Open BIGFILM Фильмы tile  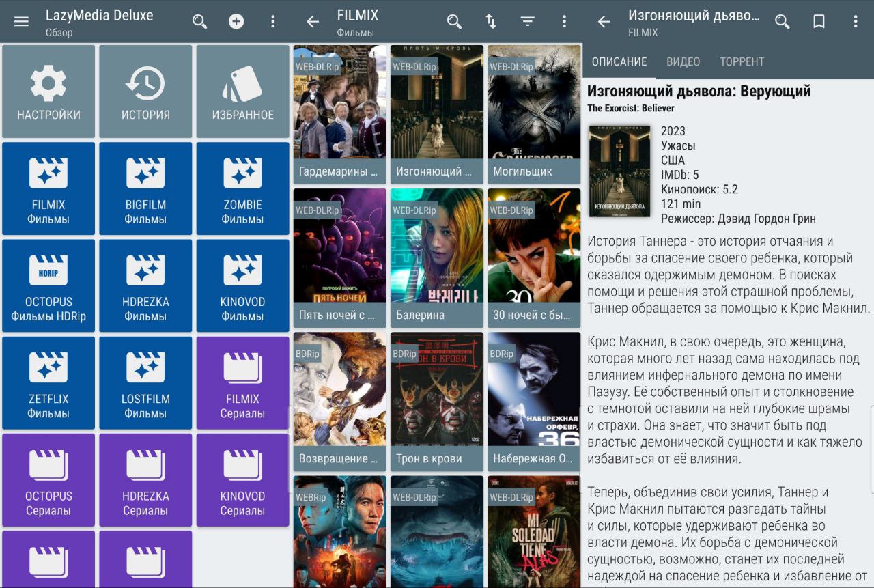click(145, 188)
